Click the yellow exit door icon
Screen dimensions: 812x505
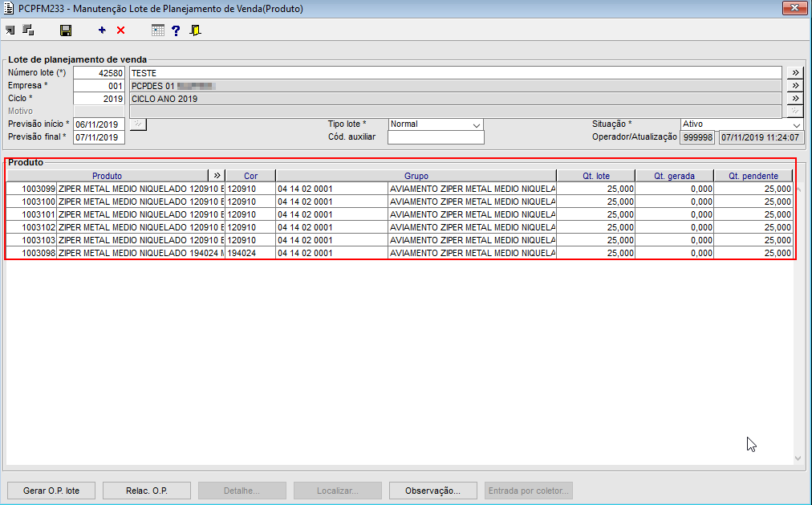[195, 31]
